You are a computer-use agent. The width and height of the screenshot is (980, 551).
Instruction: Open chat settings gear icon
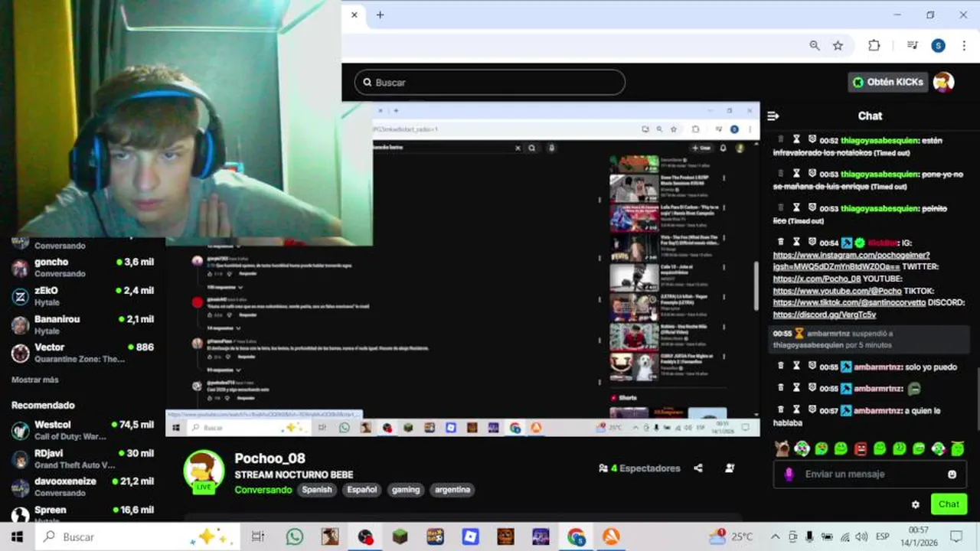915,504
